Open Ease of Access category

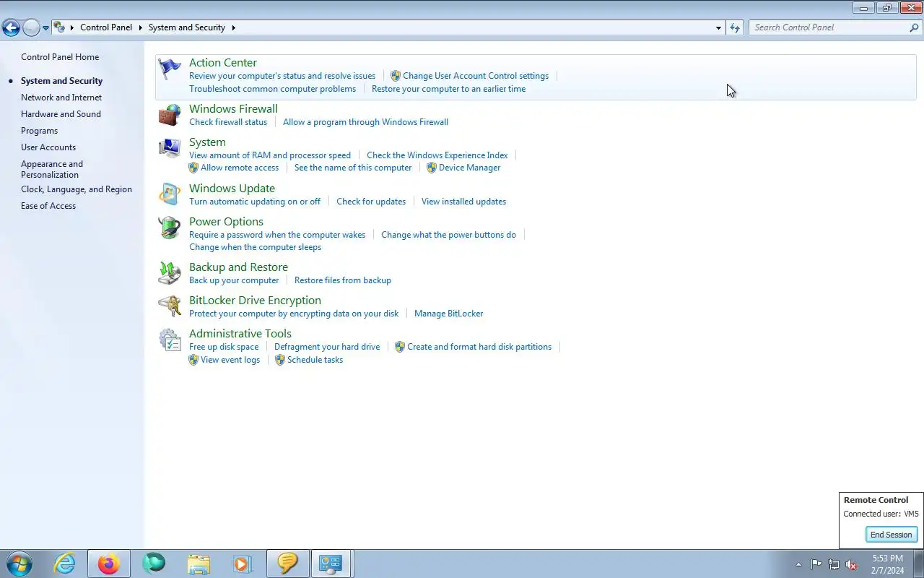click(x=48, y=206)
